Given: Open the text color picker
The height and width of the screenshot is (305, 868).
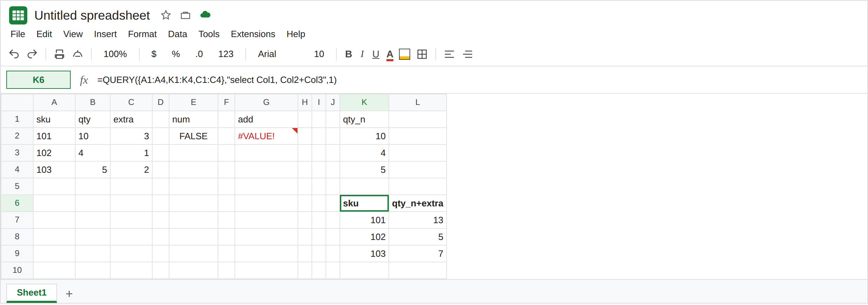Looking at the screenshot, I should [390, 55].
